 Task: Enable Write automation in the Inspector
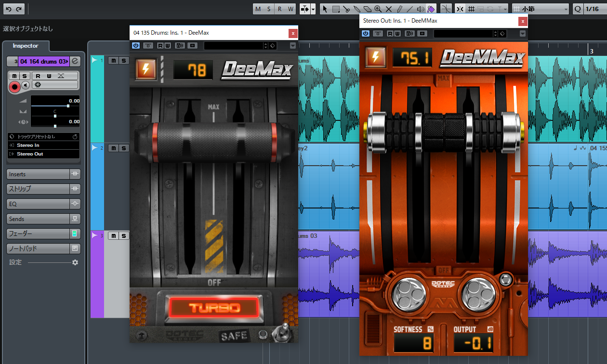click(x=49, y=76)
